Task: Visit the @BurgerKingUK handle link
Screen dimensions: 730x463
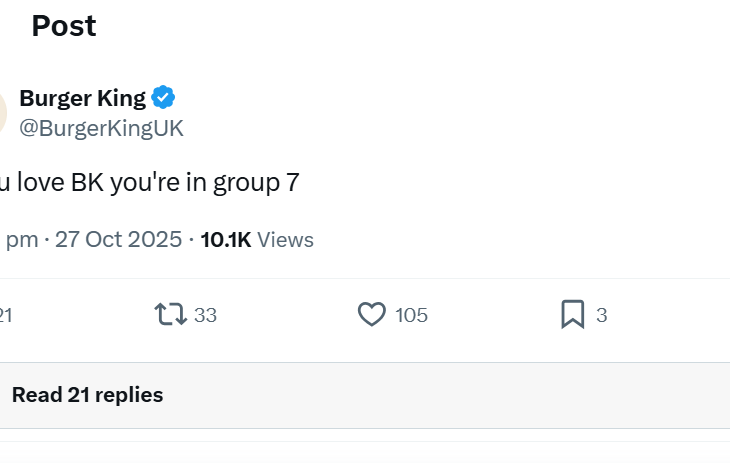Action: (x=101, y=129)
